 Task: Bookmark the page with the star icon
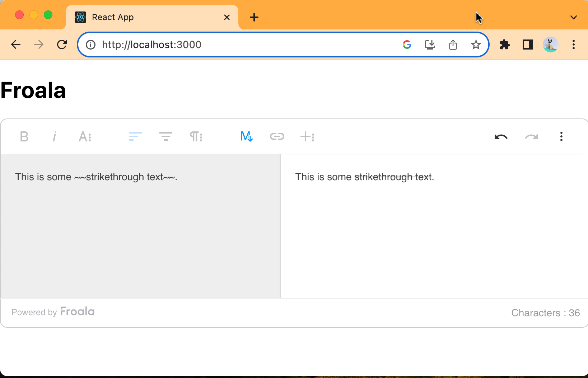click(x=476, y=45)
